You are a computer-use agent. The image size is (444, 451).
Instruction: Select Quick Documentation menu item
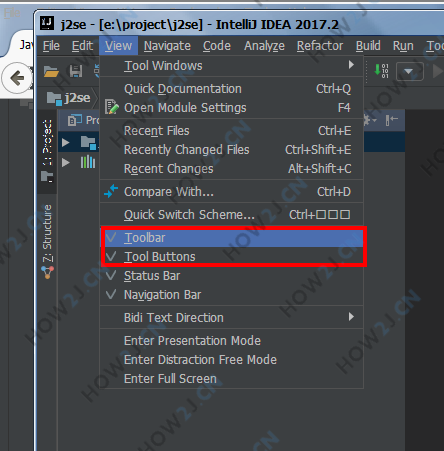coord(232,89)
